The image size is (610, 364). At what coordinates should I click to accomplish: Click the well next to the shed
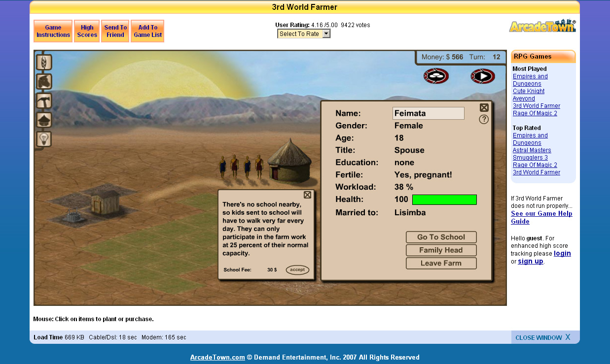[x=74, y=216]
